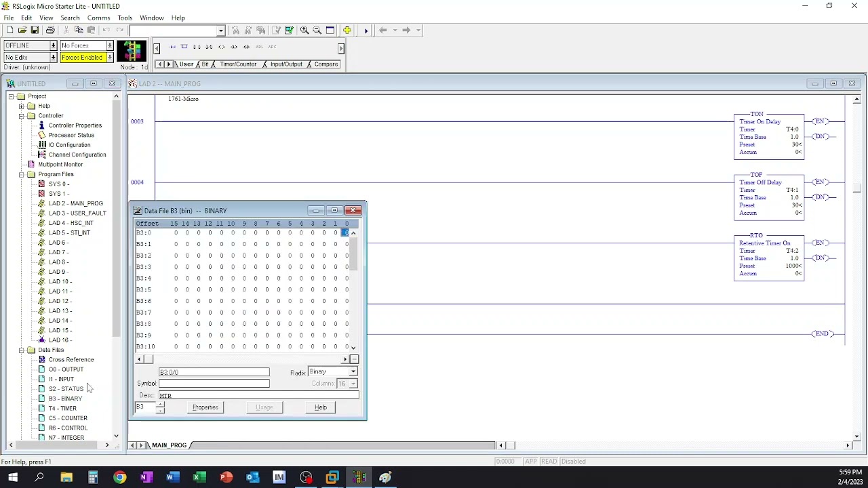Click the B3:0/0 address field
The width and height of the screenshot is (868, 488).
click(214, 372)
